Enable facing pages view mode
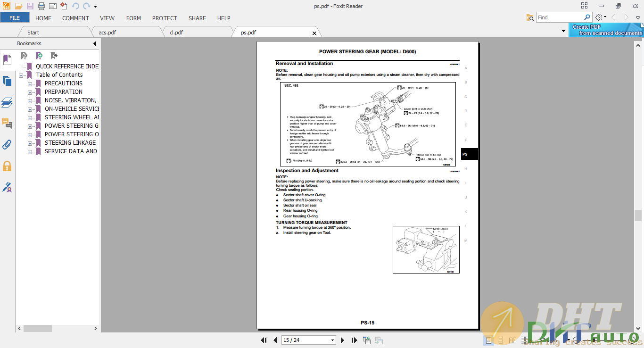This screenshot has width=644, height=348. click(x=512, y=340)
